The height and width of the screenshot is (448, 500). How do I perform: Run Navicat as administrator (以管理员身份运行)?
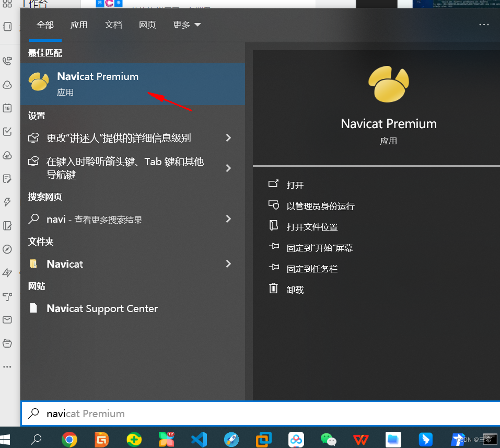click(320, 206)
